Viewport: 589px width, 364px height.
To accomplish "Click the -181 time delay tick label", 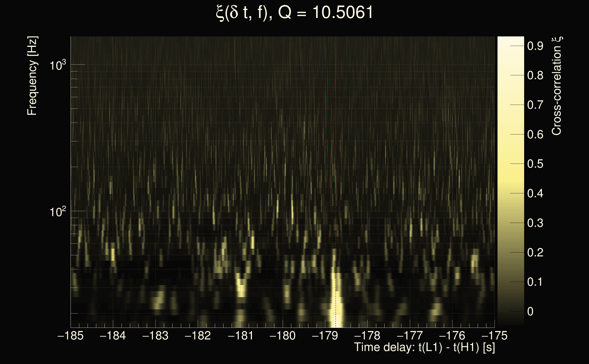I will click(240, 336).
